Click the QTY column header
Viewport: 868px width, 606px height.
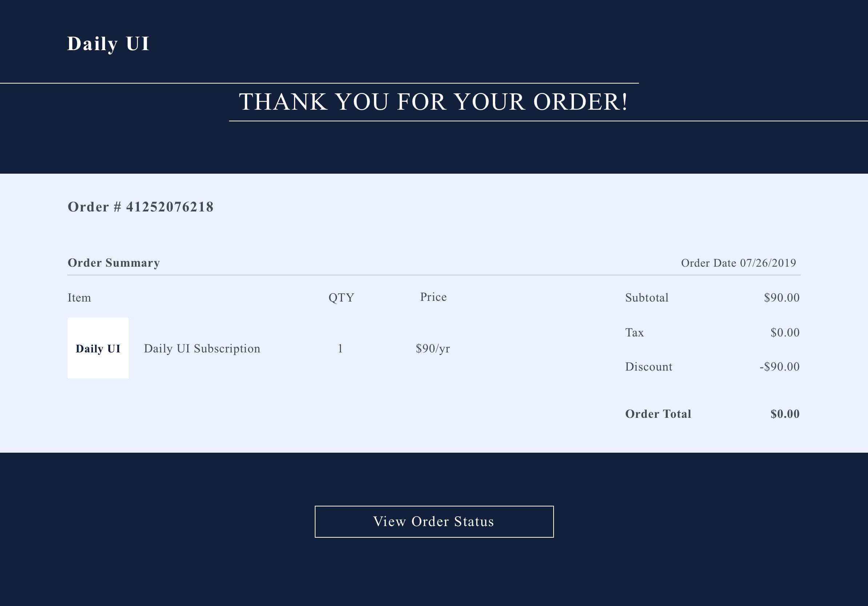coord(341,298)
